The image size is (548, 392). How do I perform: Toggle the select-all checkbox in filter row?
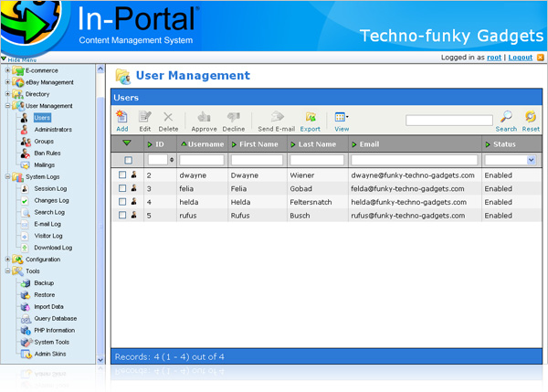pyautogui.click(x=128, y=160)
